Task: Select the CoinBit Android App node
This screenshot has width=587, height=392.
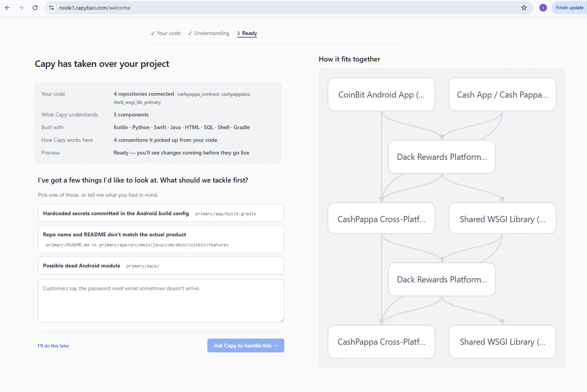Action: tap(381, 95)
